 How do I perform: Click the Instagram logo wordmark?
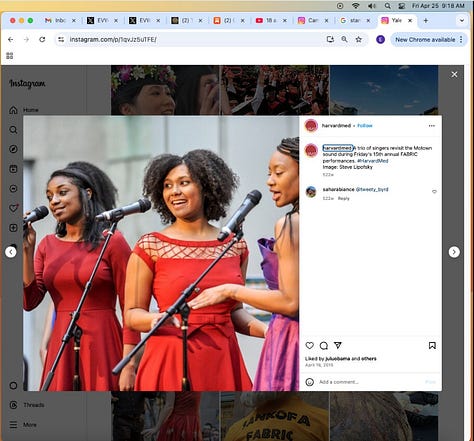click(x=27, y=84)
